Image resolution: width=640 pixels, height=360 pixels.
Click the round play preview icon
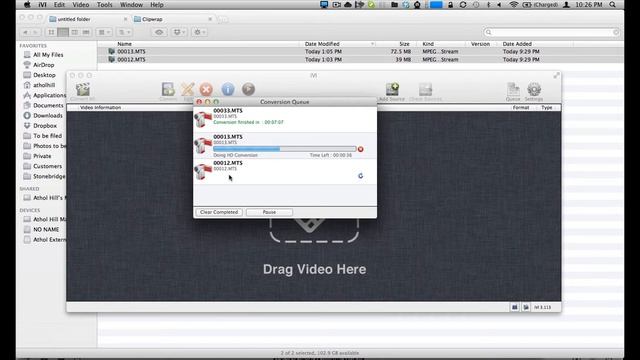point(248,89)
